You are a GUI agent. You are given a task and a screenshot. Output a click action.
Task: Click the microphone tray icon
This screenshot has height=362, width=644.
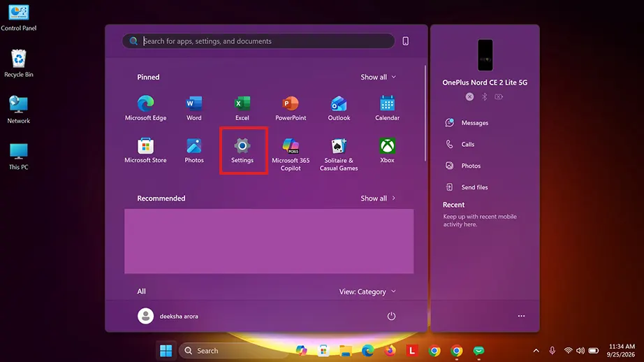(x=552, y=351)
